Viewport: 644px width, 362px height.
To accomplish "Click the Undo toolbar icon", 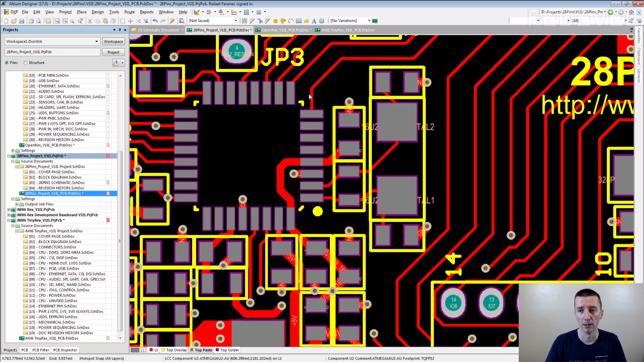I will pyautogui.click(x=155, y=21).
